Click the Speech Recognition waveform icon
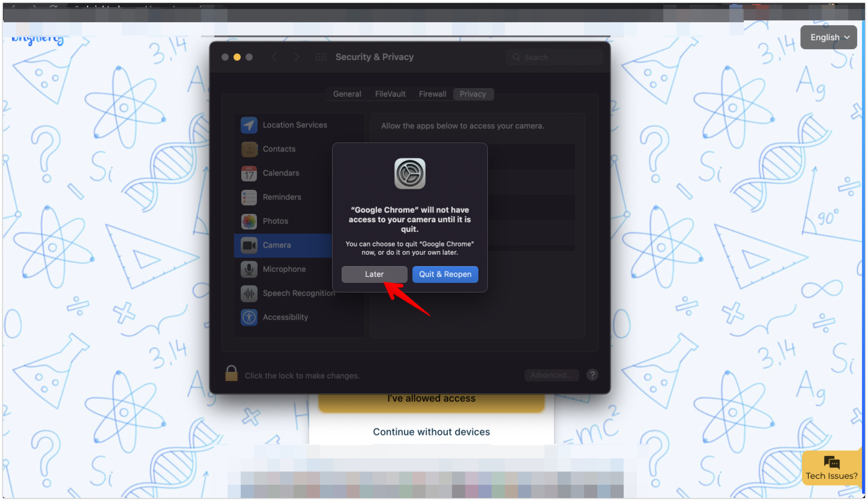This screenshot has height=501, width=868. (249, 293)
